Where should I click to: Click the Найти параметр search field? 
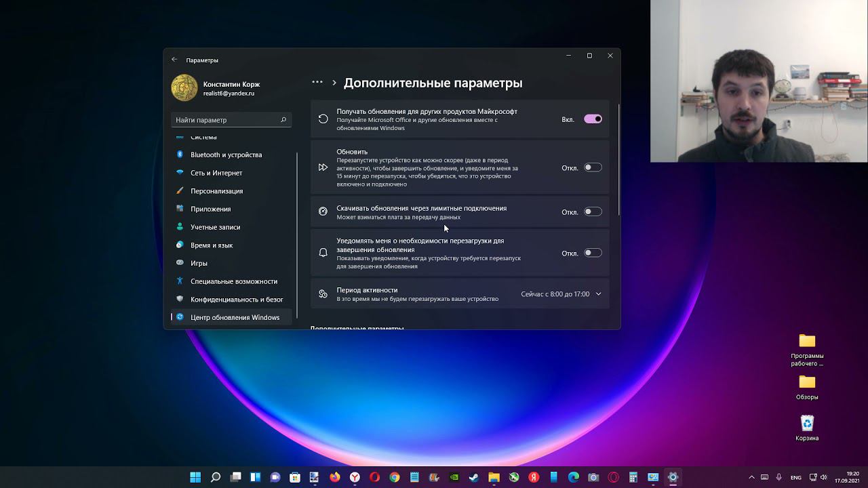(x=231, y=120)
